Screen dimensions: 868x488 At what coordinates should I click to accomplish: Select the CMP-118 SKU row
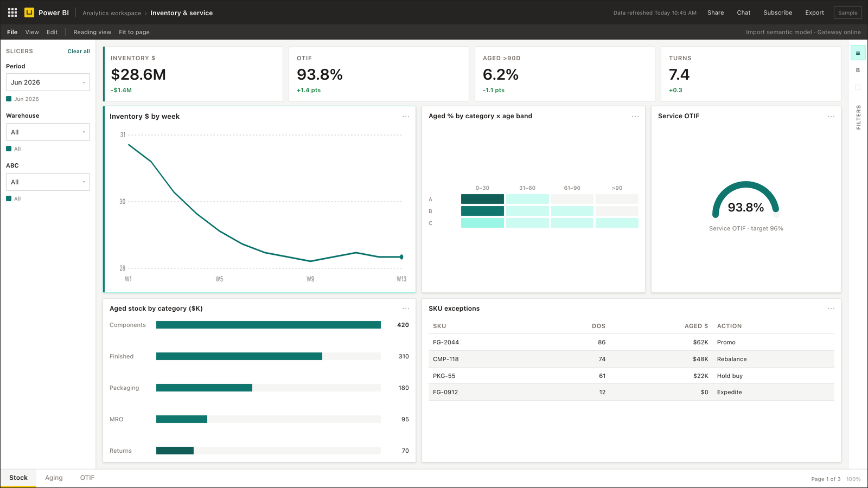pos(631,359)
